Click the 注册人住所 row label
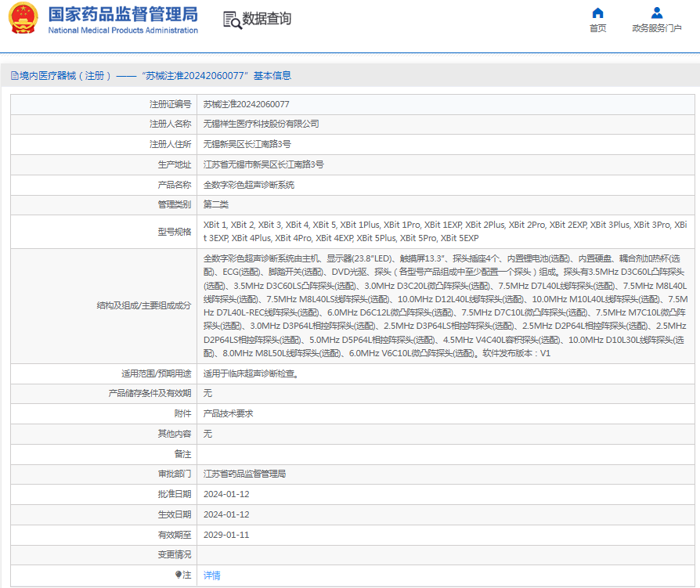The width and height of the screenshot is (700, 588). click(170, 144)
